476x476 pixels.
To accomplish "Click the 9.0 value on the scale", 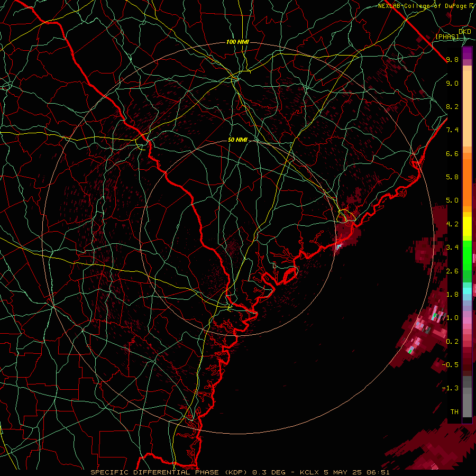I will coord(452,83).
